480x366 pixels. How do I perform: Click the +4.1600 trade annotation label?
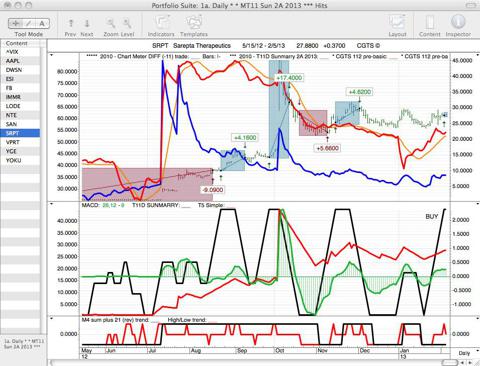[x=245, y=138]
